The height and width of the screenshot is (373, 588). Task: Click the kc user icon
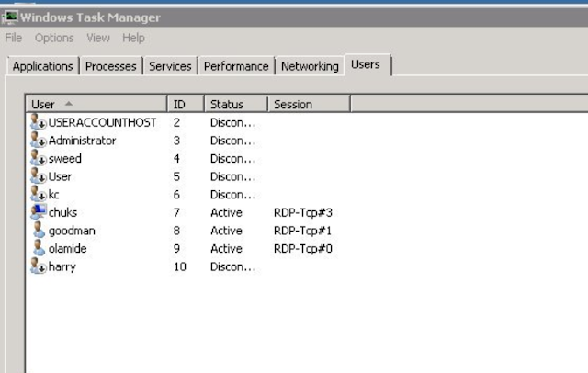coord(38,195)
